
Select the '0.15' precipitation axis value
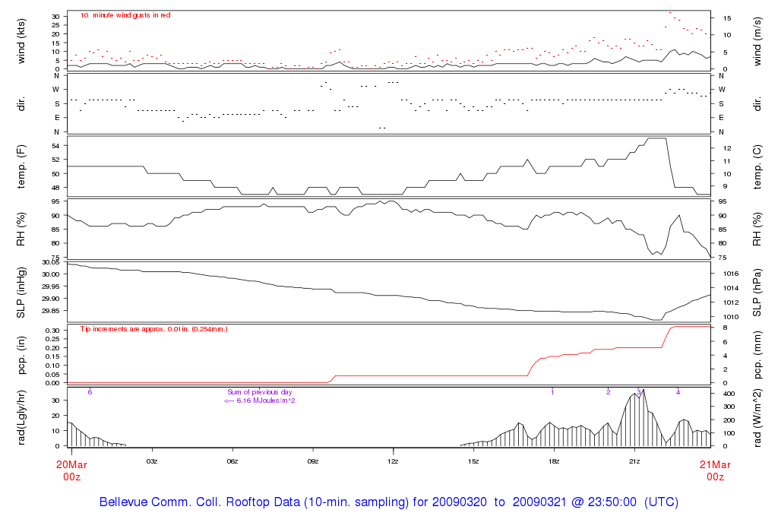pyautogui.click(x=52, y=356)
